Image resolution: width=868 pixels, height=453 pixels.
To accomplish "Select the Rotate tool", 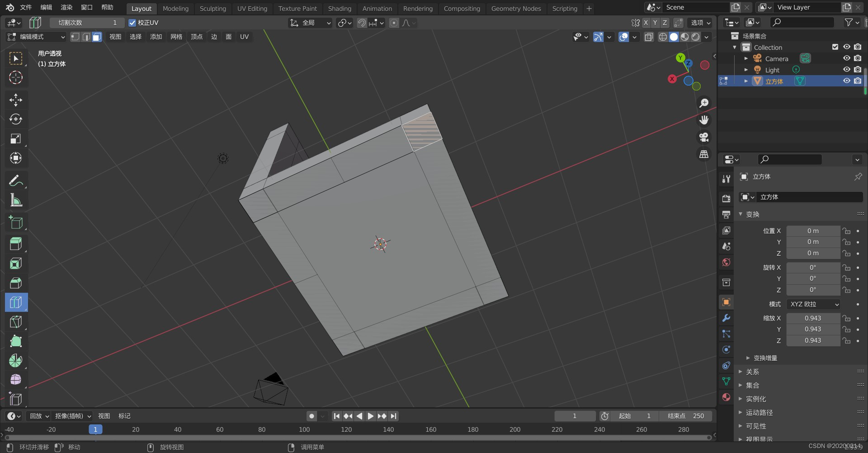I will click(16, 119).
